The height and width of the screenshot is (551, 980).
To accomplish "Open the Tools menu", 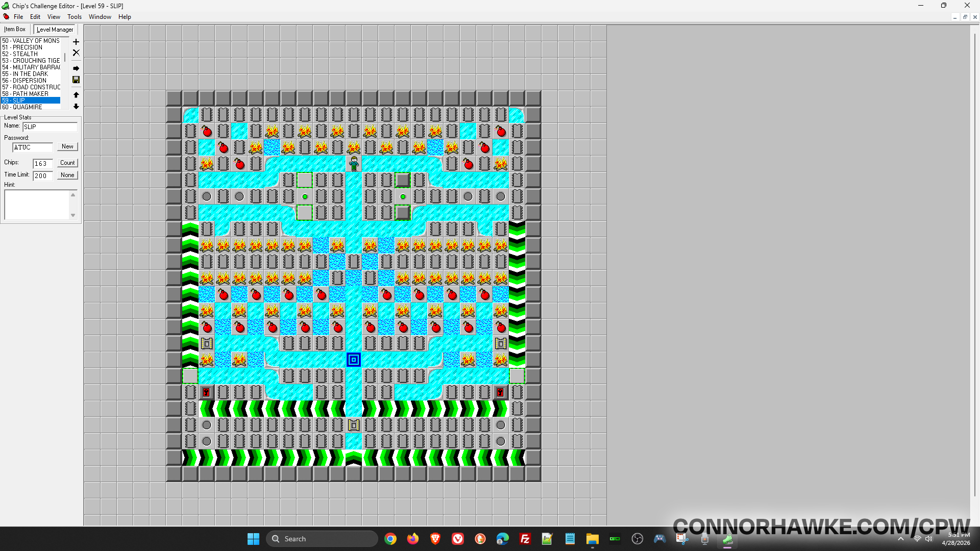I will click(75, 17).
